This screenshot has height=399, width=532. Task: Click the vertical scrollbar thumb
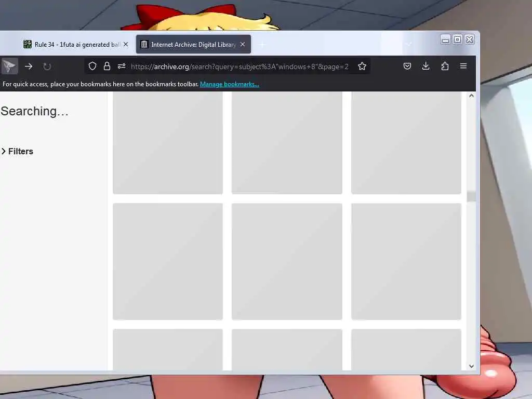pos(471,196)
